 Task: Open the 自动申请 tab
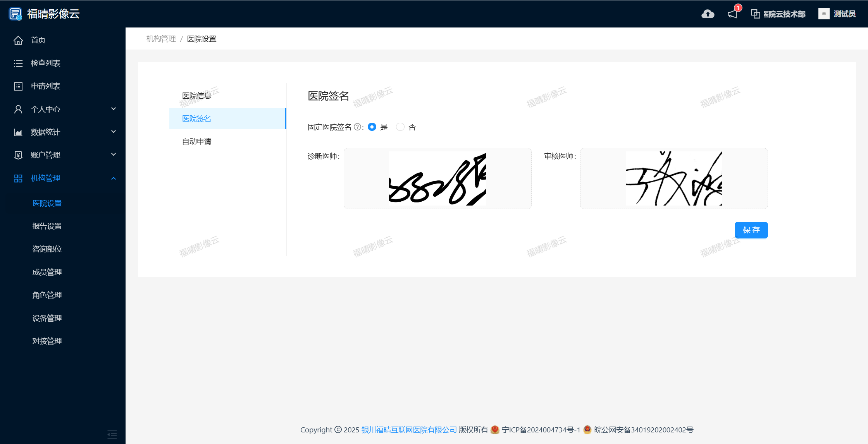pyautogui.click(x=196, y=141)
